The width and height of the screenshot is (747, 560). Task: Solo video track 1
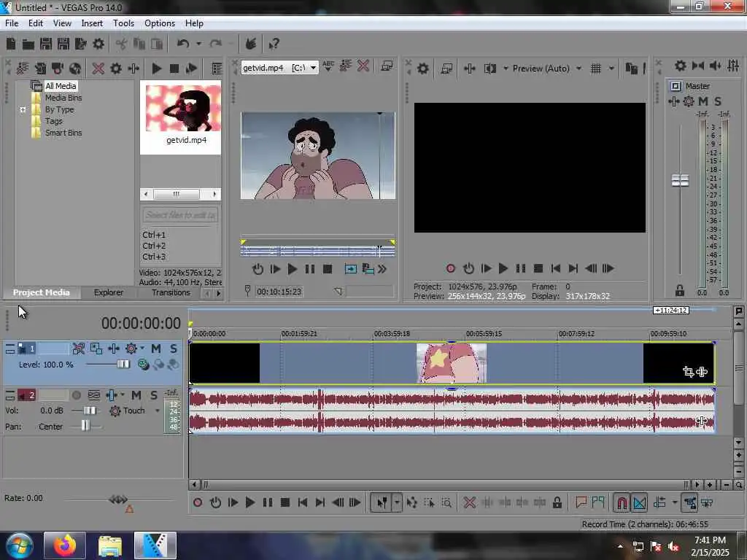click(174, 349)
